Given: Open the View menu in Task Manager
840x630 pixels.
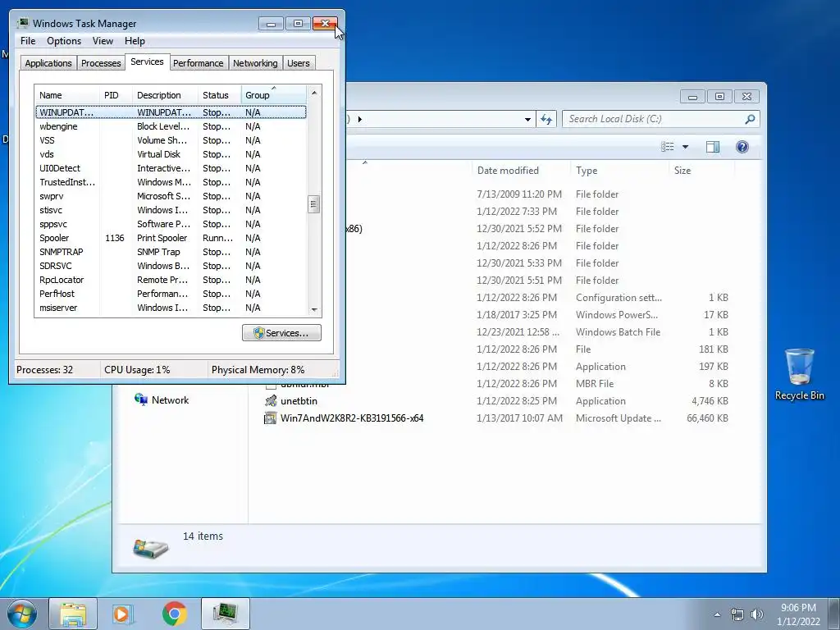Looking at the screenshot, I should click(103, 41).
